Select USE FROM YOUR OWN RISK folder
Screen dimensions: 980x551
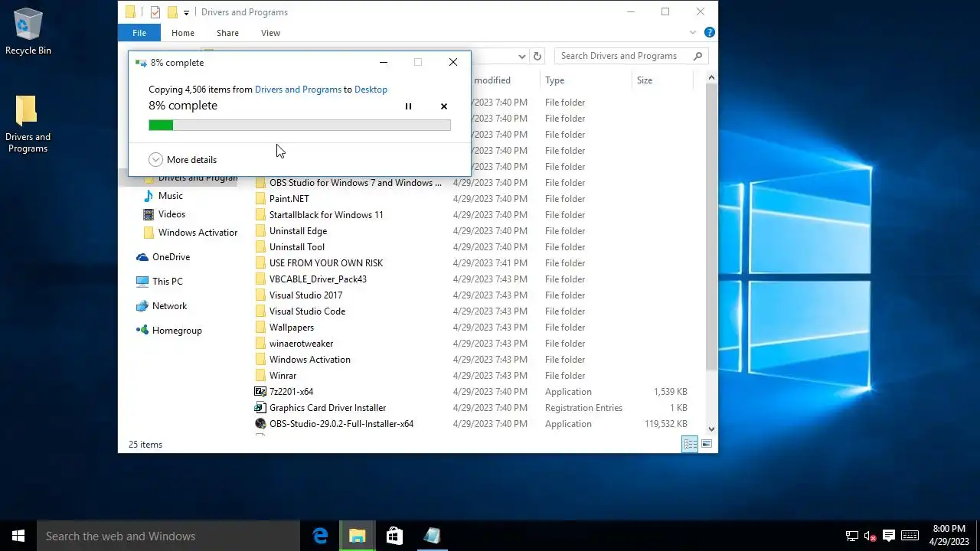coord(318,263)
